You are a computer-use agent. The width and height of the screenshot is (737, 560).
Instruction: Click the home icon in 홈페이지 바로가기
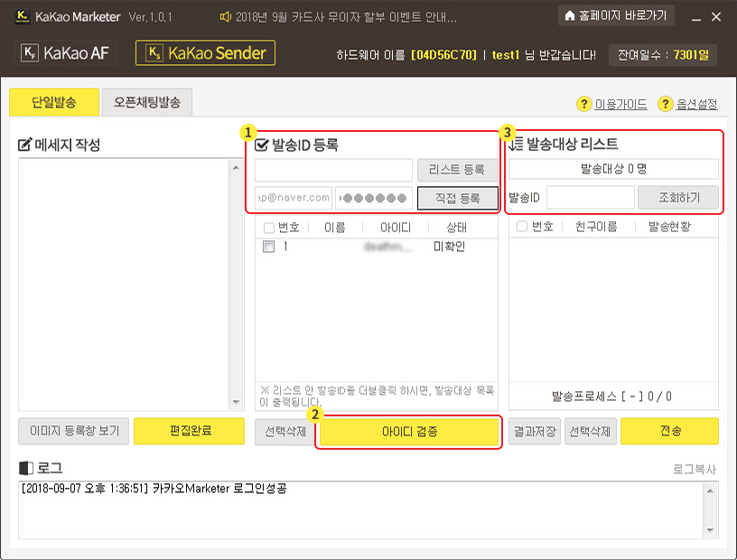tap(569, 16)
